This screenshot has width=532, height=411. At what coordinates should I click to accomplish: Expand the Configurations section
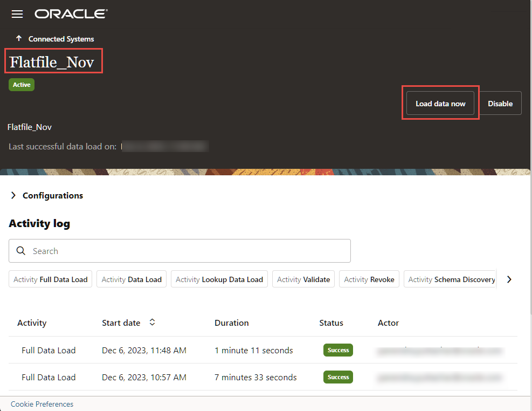[x=13, y=195]
